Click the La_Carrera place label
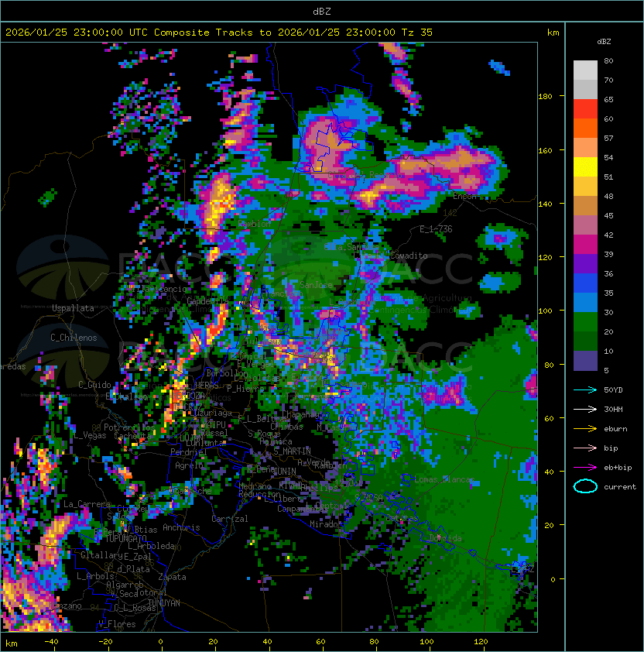644x652 pixels. (87, 504)
